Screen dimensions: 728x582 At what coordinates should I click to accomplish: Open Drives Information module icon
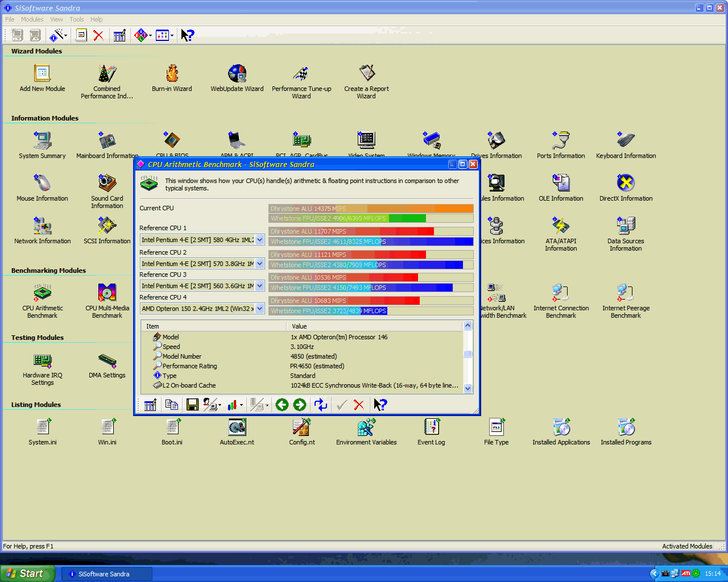click(x=496, y=140)
